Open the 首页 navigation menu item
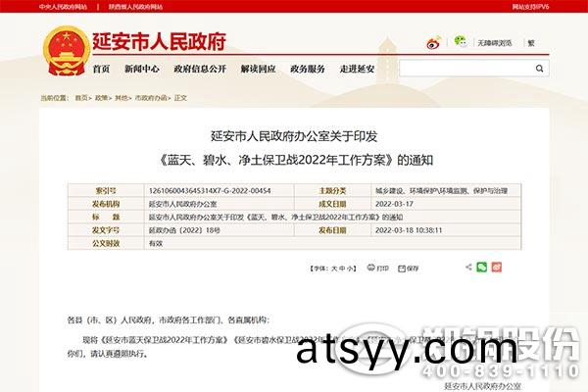This screenshot has width=588, height=392. point(101,69)
